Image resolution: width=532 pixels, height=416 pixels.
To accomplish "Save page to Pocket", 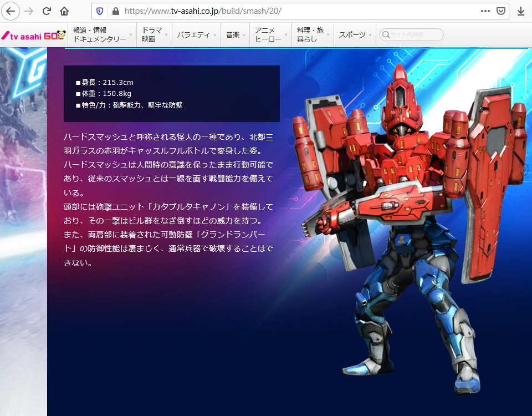I will coord(501,11).
